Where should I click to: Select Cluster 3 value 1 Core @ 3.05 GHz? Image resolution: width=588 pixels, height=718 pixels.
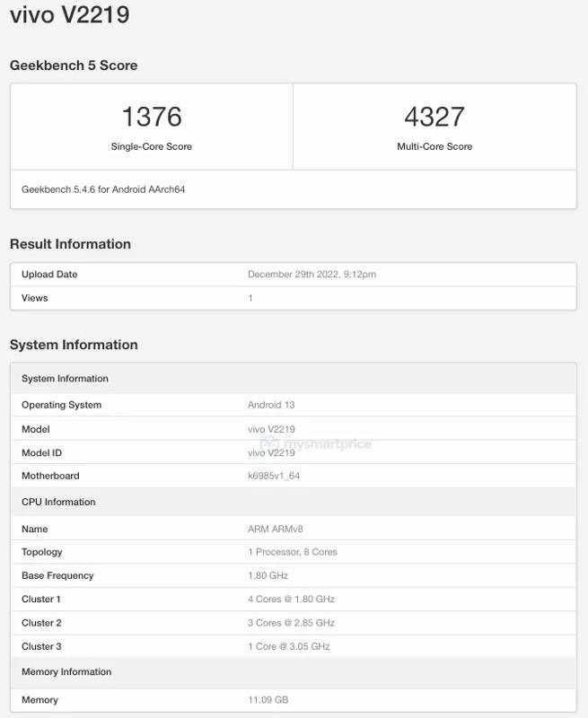(x=289, y=646)
